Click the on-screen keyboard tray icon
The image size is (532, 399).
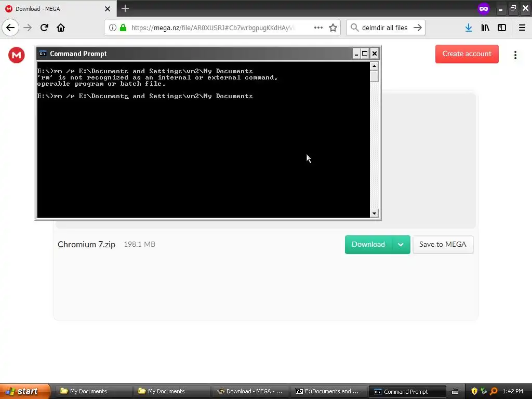click(x=455, y=392)
